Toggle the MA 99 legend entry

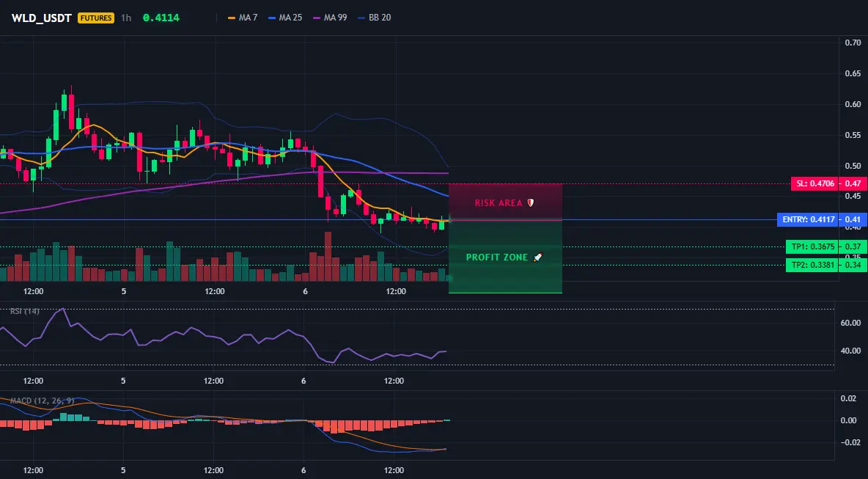click(330, 18)
